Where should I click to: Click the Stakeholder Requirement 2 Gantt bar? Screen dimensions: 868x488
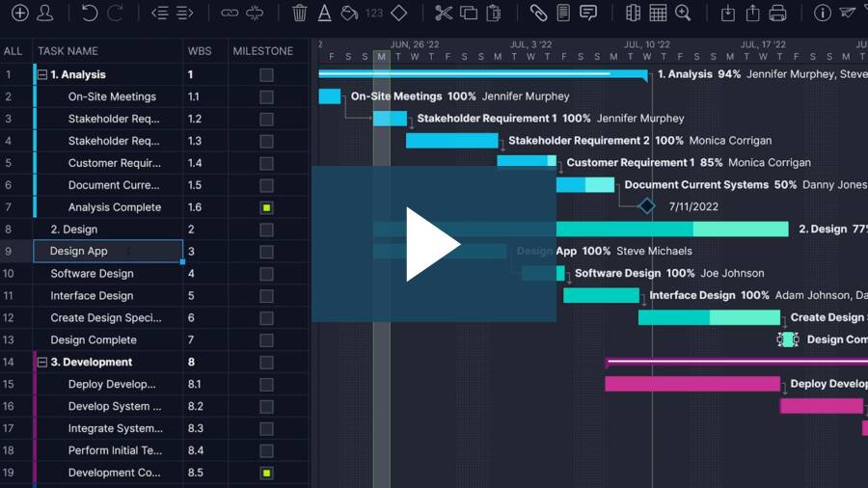451,141
